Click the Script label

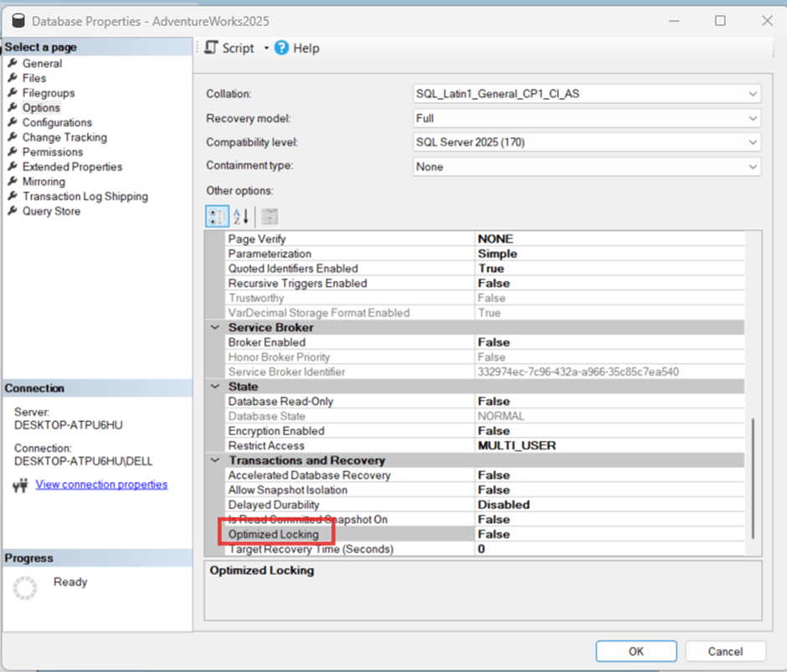click(239, 49)
